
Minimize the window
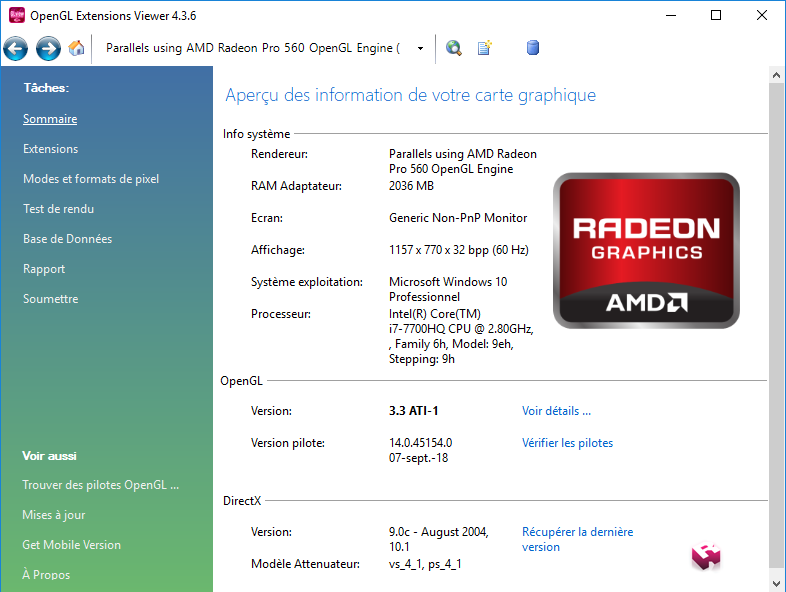tap(671, 15)
